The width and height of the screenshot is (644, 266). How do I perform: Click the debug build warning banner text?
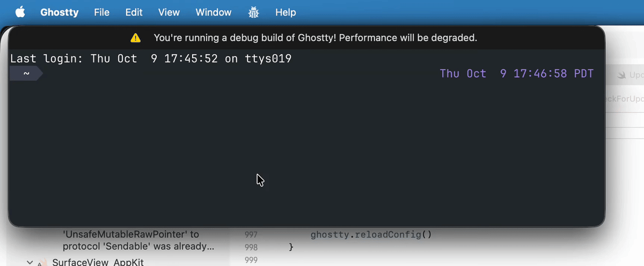(315, 38)
